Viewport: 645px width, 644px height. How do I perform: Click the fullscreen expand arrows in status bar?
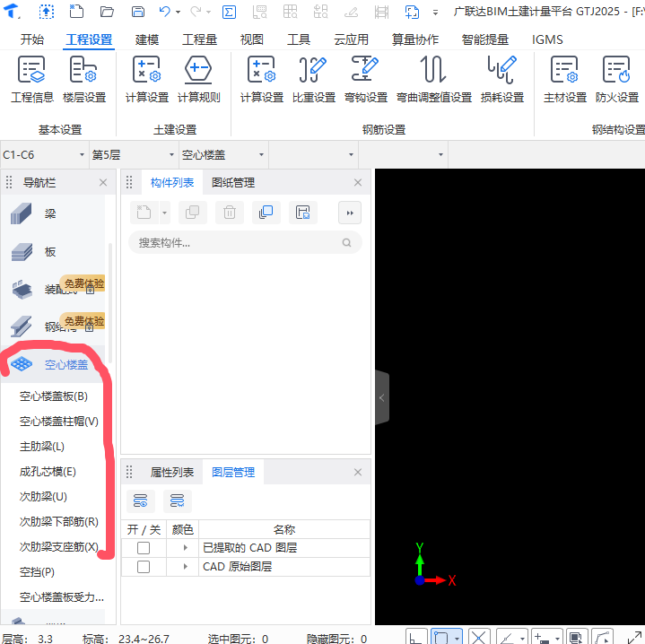[634, 638]
